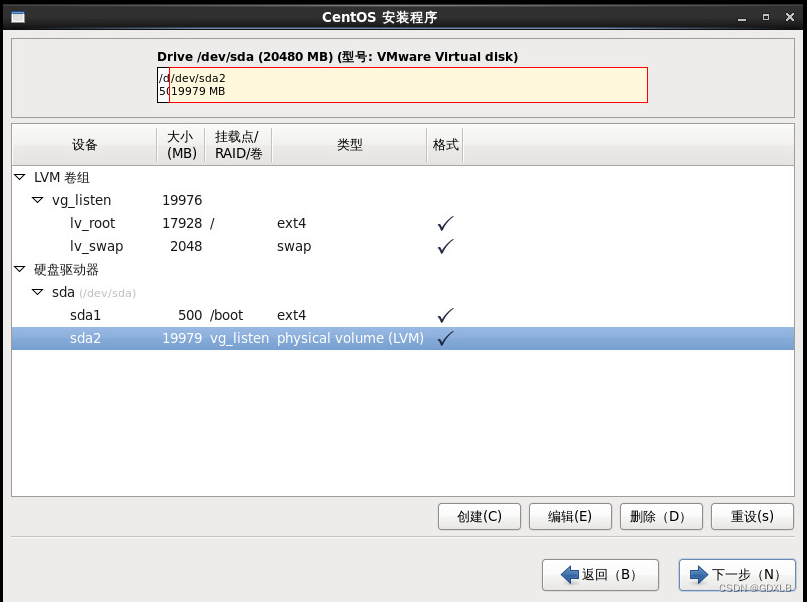
Task: Click the sda2 segment in drive bar
Action: tap(408, 85)
